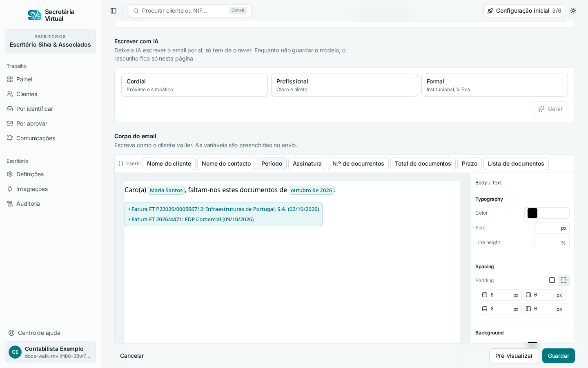Insert the Período variable
This screenshot has width=588, height=368.
[272, 164]
